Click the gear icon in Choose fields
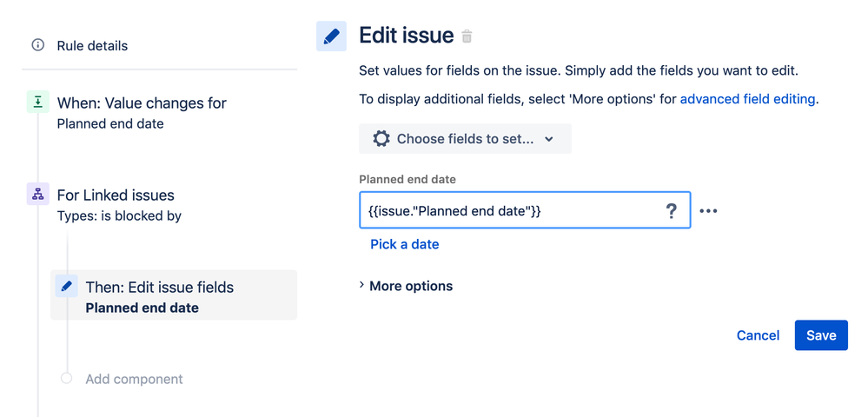The width and height of the screenshot is (868, 417). pos(381,139)
